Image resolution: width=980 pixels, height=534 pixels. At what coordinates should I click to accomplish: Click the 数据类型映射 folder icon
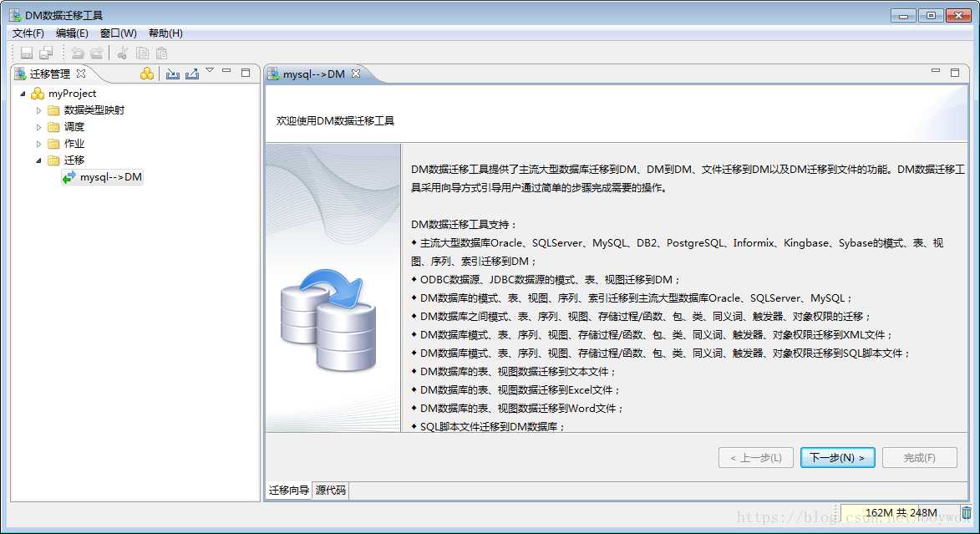[x=53, y=110]
